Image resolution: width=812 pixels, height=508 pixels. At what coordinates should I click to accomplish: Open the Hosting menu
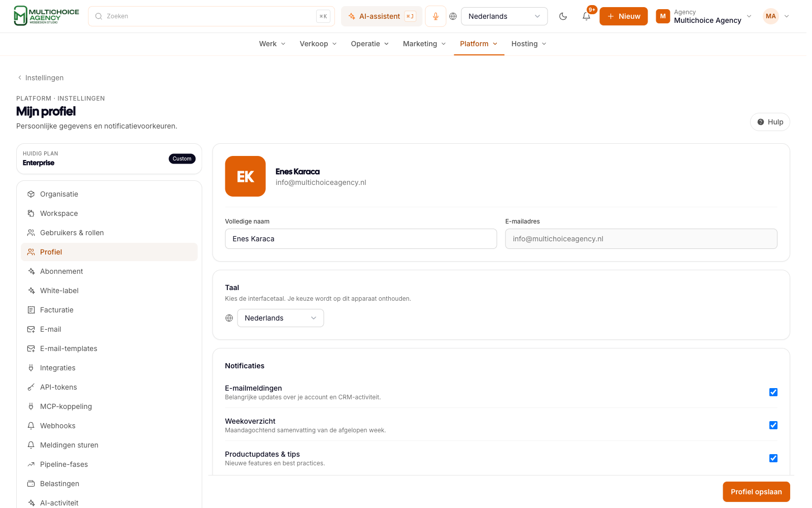(x=529, y=44)
